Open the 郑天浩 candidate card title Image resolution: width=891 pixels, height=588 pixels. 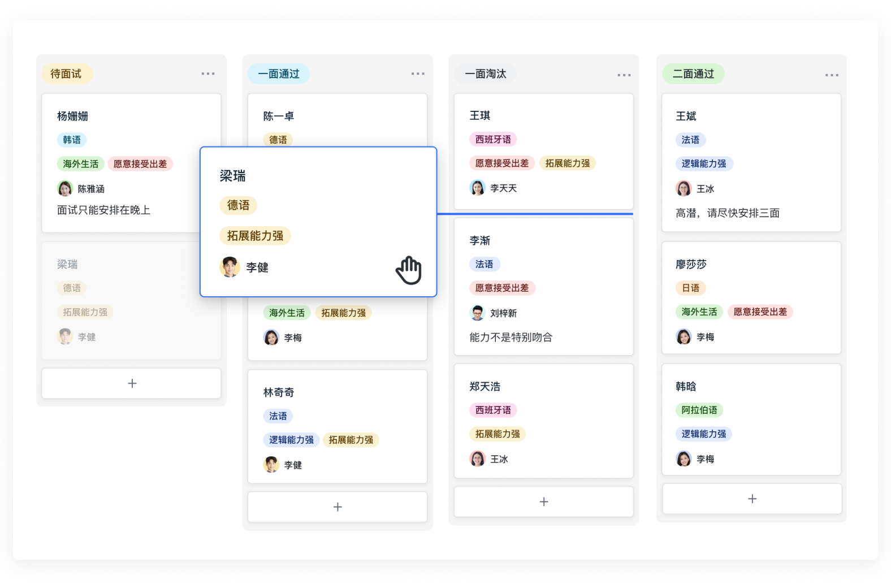[485, 387]
